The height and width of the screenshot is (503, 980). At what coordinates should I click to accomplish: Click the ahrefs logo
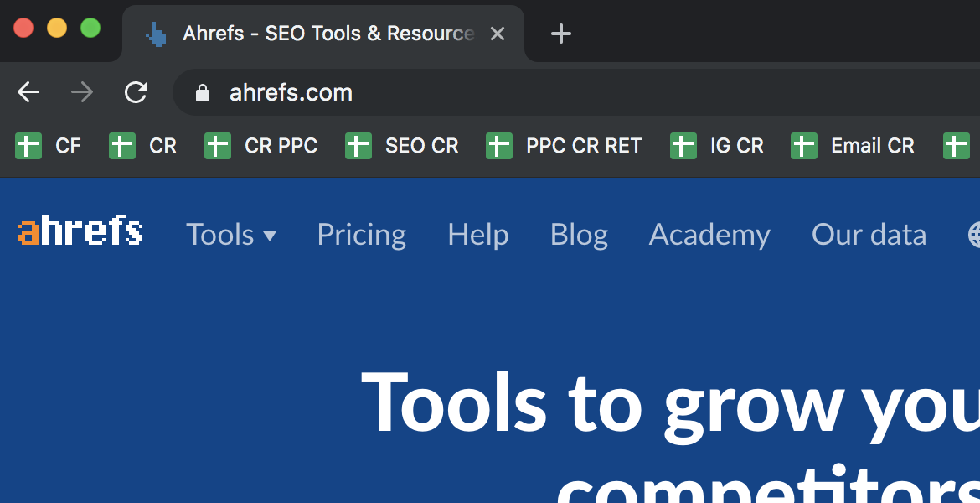80,232
